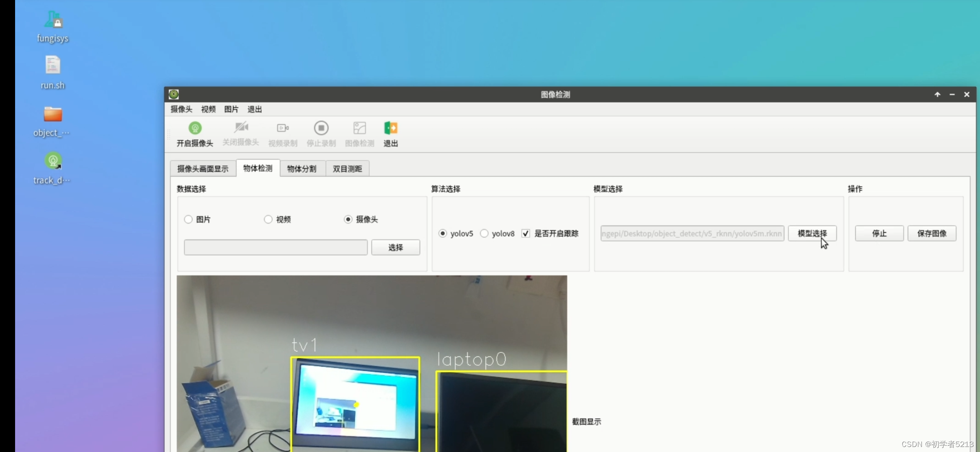Open the 视频 menu in menu bar

(208, 109)
